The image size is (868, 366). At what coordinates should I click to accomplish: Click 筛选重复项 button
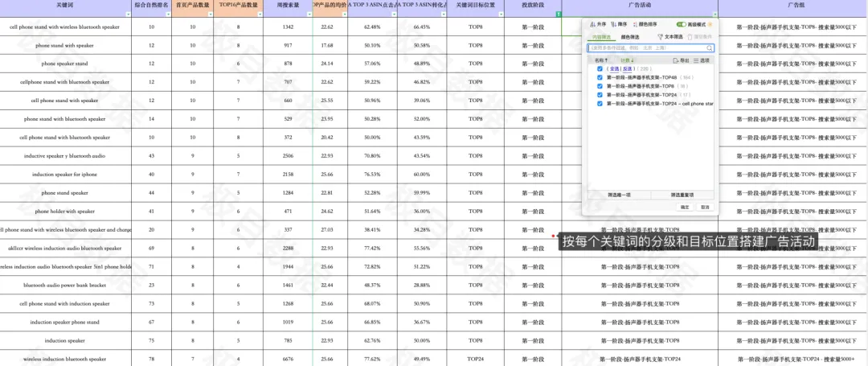pos(682,195)
